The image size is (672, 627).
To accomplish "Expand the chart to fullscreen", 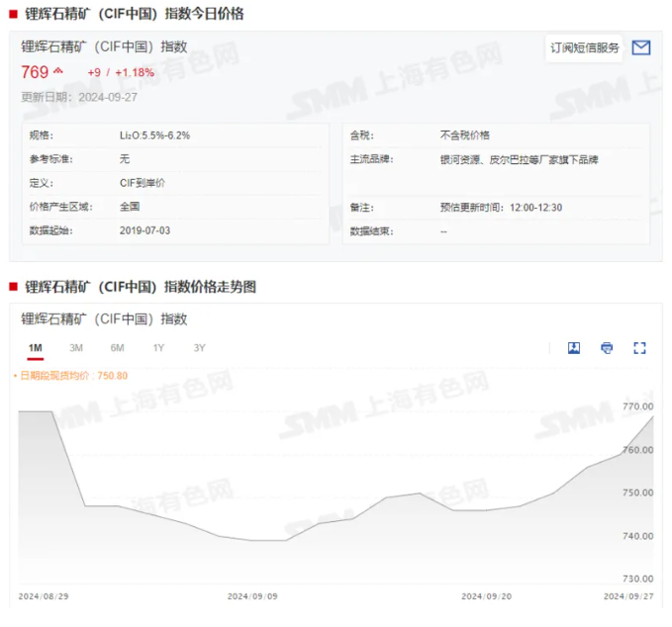I will pos(639,348).
